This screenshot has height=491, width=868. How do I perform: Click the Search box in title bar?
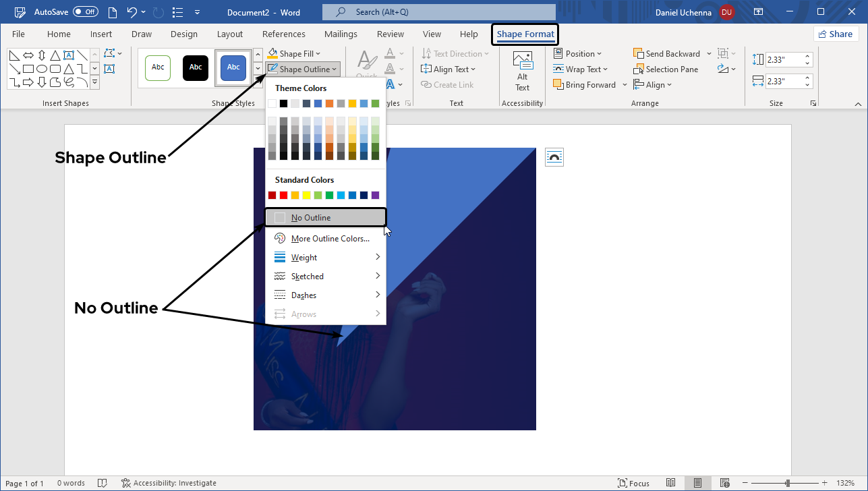pos(438,12)
